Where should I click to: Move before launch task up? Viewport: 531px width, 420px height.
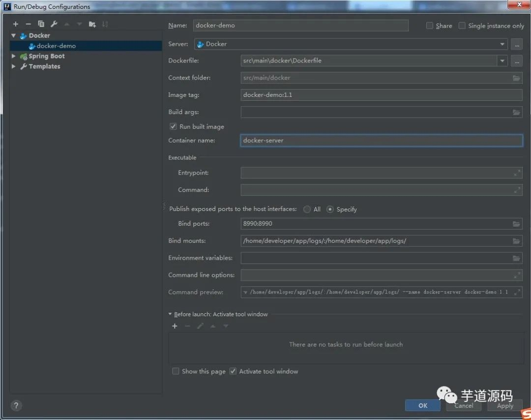click(213, 326)
